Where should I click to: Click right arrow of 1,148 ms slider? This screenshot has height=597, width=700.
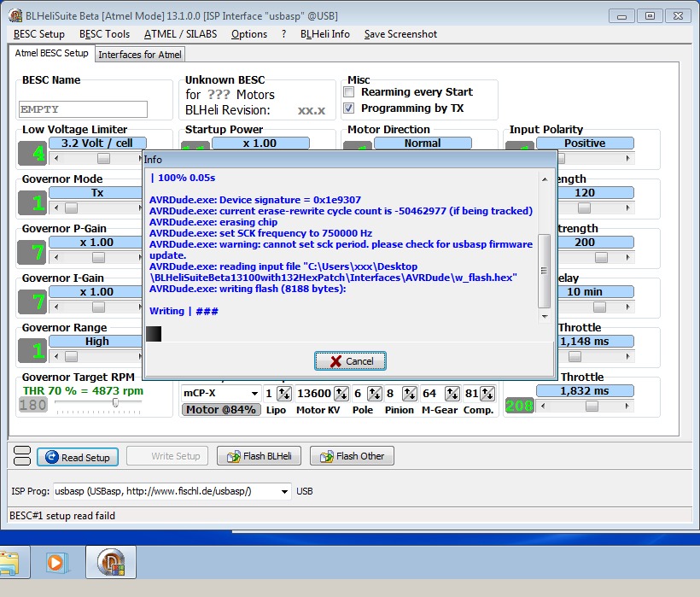click(627, 356)
